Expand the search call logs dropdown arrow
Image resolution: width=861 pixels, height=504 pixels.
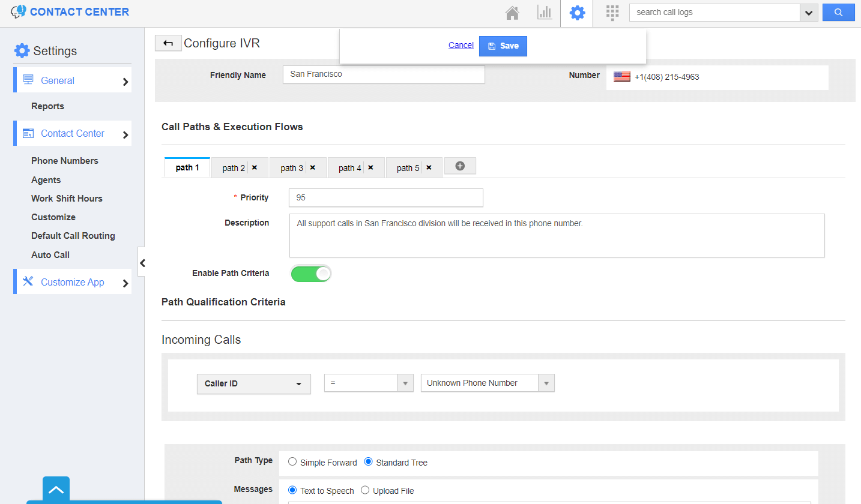[809, 13]
